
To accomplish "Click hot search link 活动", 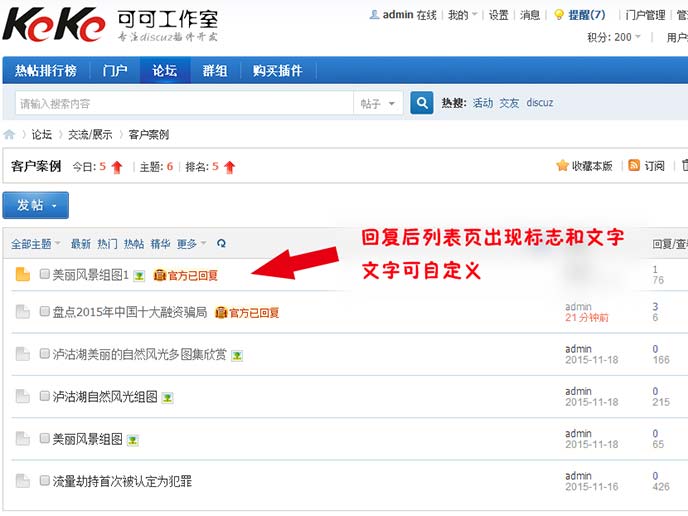I will point(483,103).
